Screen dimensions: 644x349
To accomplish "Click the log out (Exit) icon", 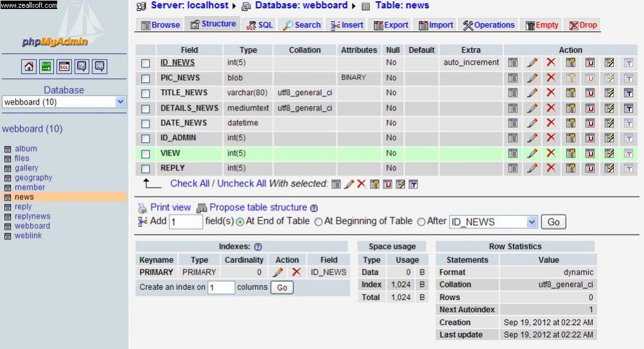I will coord(46,66).
